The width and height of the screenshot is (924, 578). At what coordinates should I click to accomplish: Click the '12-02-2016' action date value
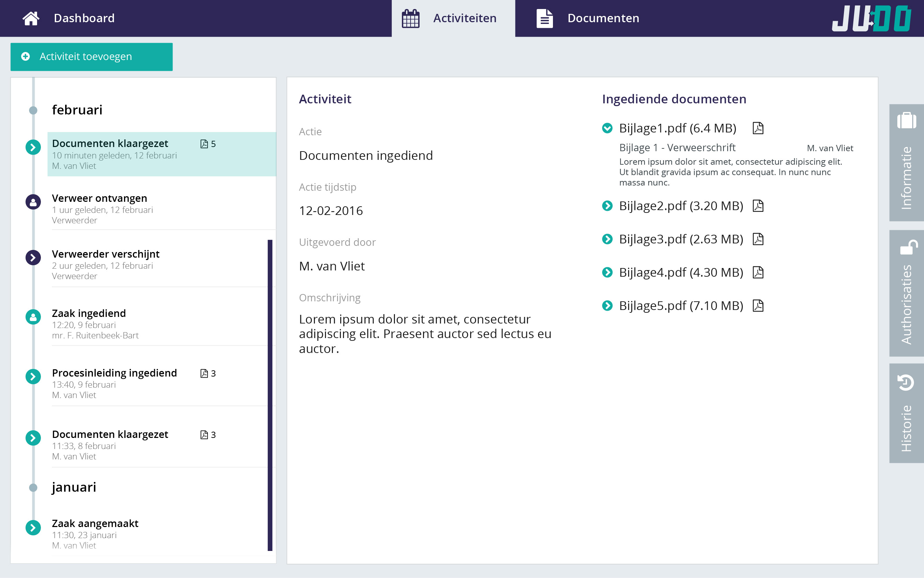point(331,211)
